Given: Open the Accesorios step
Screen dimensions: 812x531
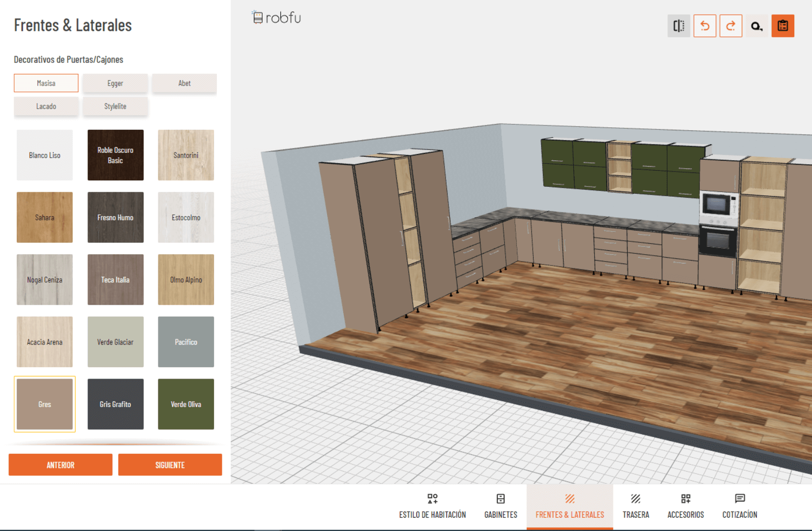Looking at the screenshot, I should click(x=685, y=506).
